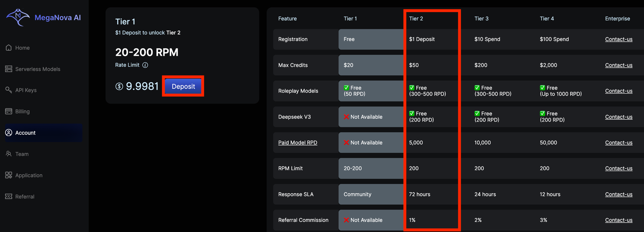The image size is (644, 232).
Task: Click the Rate Limit info icon
Action: click(x=145, y=65)
